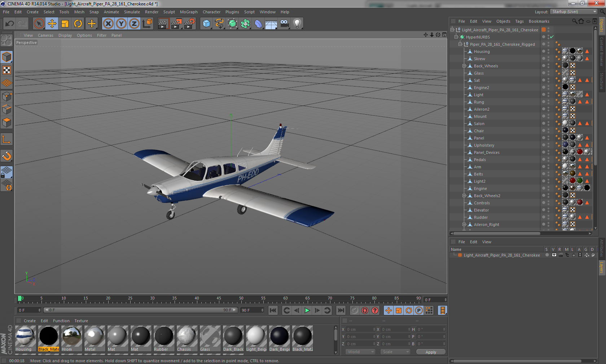
Task: Select the Move tool
Action: coord(52,24)
